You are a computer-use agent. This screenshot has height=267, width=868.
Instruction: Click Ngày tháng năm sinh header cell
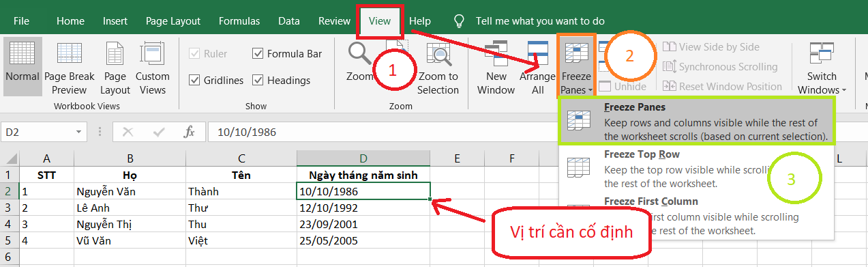point(364,175)
